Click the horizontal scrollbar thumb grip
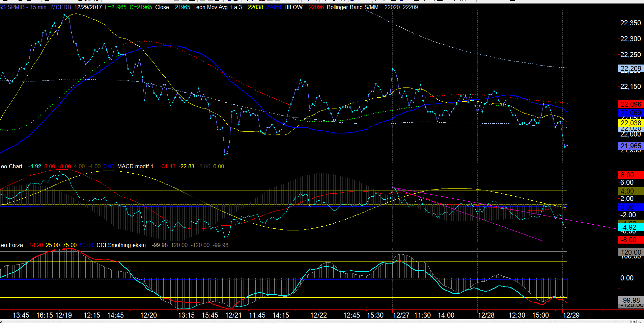The image size is (644, 323). tap(633, 321)
